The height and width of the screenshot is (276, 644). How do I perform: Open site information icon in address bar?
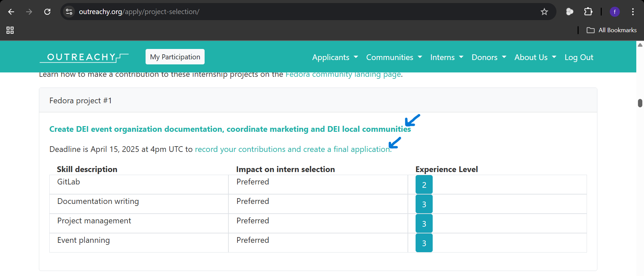[x=69, y=12]
